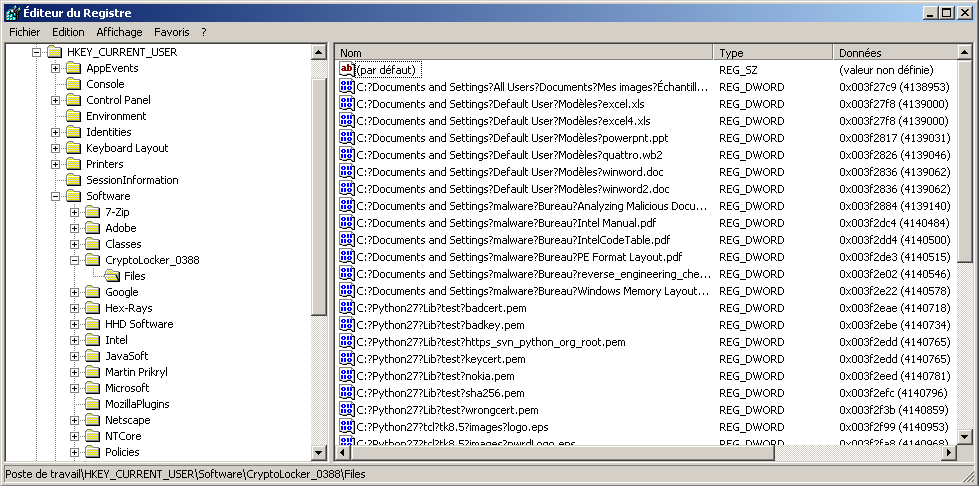Select the Environment key in tree

[116, 116]
